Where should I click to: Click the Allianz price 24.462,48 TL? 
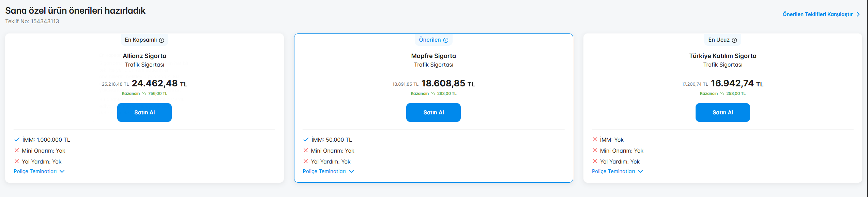click(x=159, y=83)
